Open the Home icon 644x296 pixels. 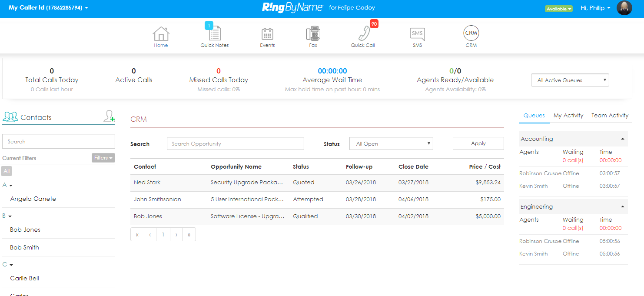[x=161, y=33]
